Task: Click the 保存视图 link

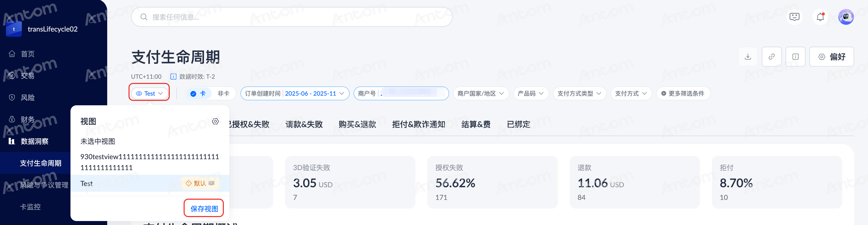Action: (204, 209)
